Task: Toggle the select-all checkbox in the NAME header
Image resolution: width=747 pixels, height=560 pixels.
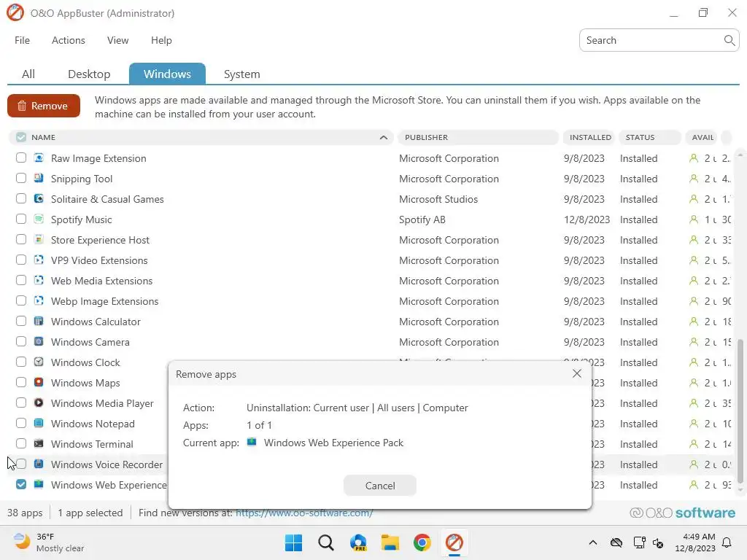Action: coord(21,137)
